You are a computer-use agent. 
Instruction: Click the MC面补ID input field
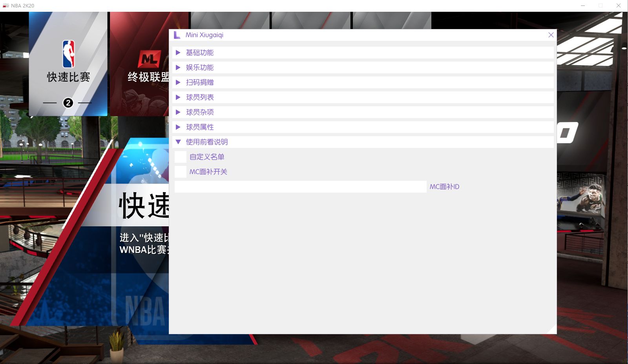[300, 187]
